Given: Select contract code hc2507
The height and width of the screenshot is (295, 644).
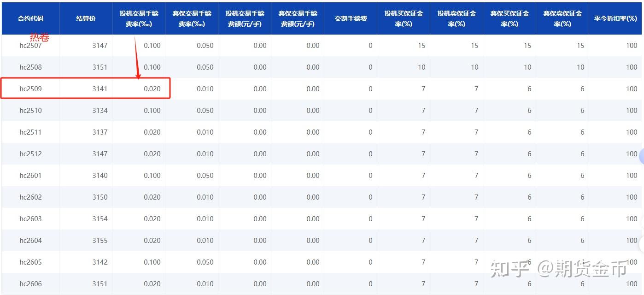Looking at the screenshot, I should (30, 46).
